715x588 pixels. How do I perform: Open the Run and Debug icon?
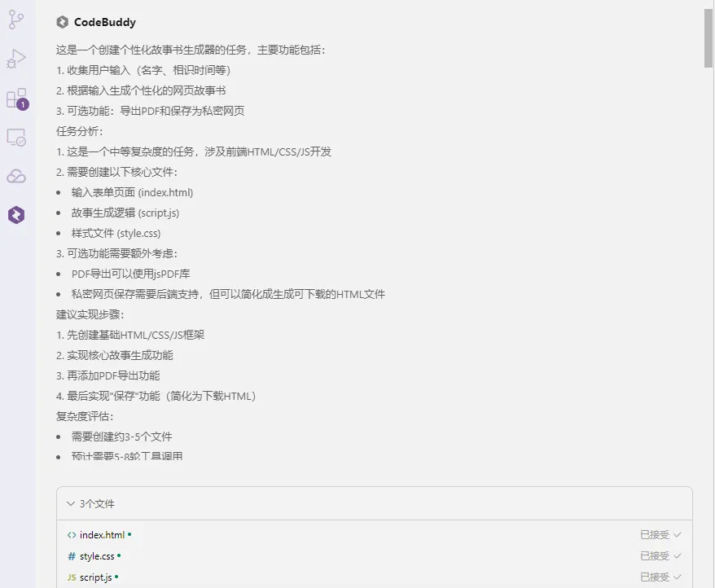click(x=16, y=59)
